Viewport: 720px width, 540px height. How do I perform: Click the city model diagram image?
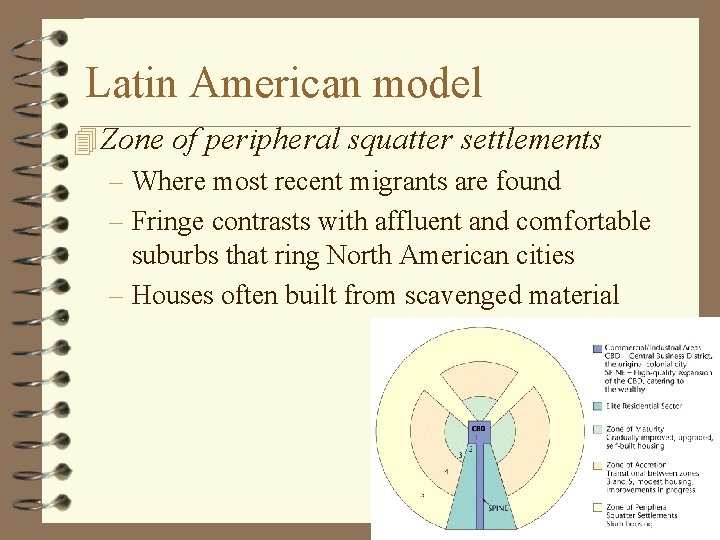[545, 428]
